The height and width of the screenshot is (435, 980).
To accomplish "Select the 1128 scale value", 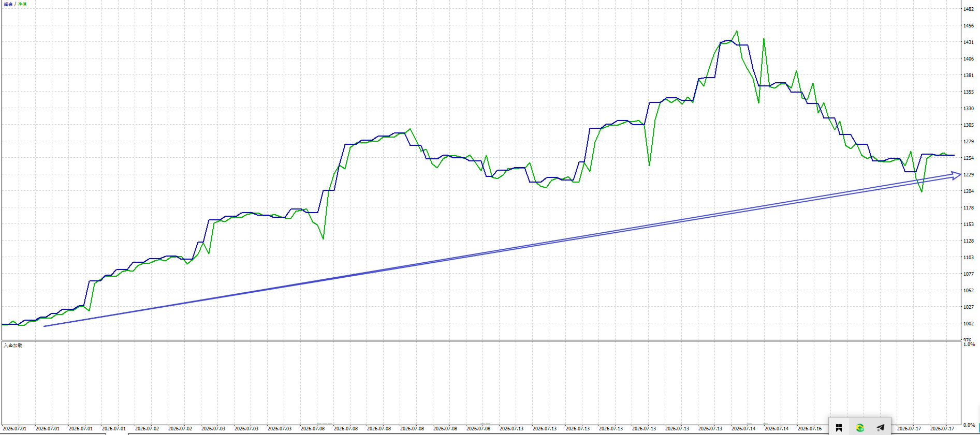I will click(968, 241).
